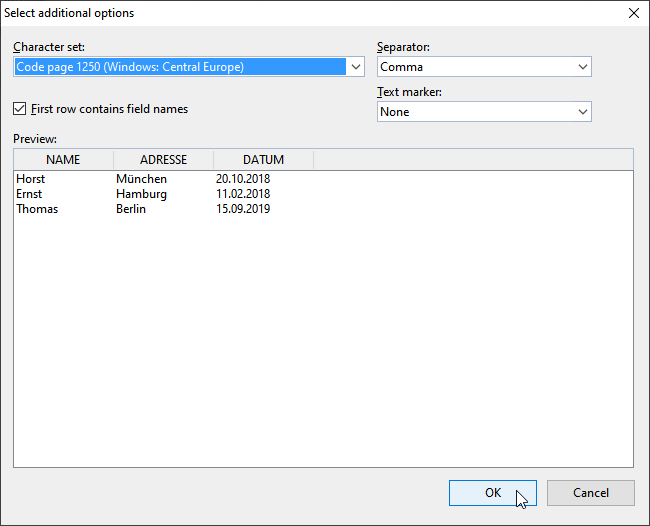Select the Ernst cell in preview

tap(29, 194)
